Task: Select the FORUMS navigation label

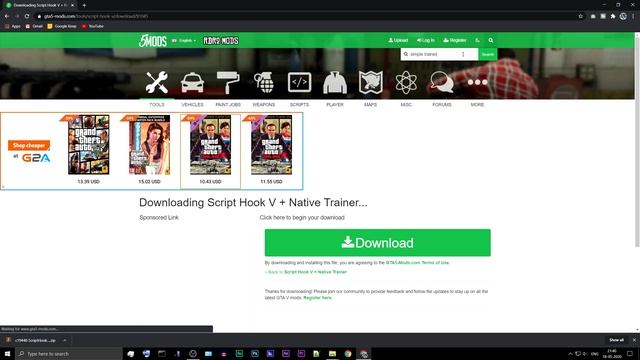Action: [442, 105]
